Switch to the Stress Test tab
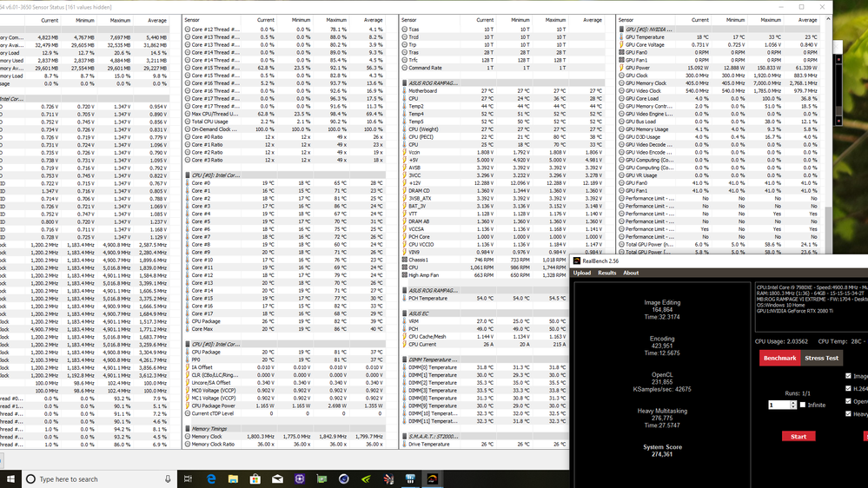 (821, 358)
